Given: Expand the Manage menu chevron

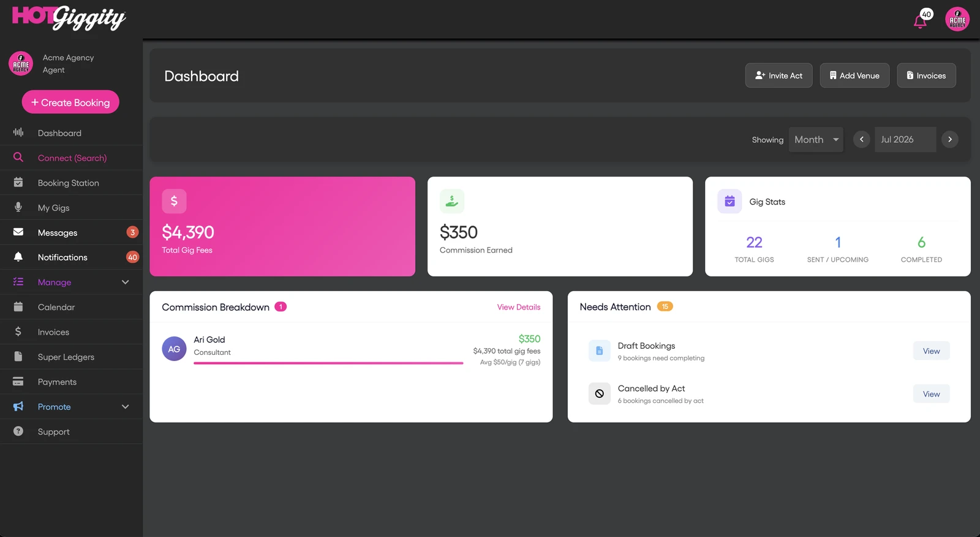Looking at the screenshot, I should [x=126, y=282].
